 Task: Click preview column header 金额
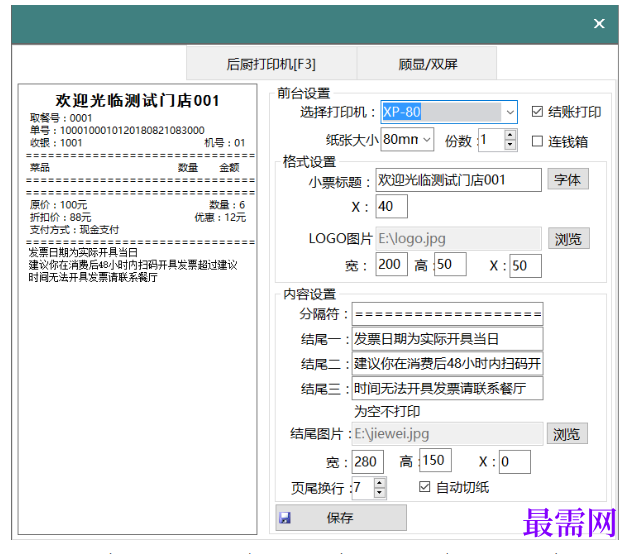pos(229,167)
